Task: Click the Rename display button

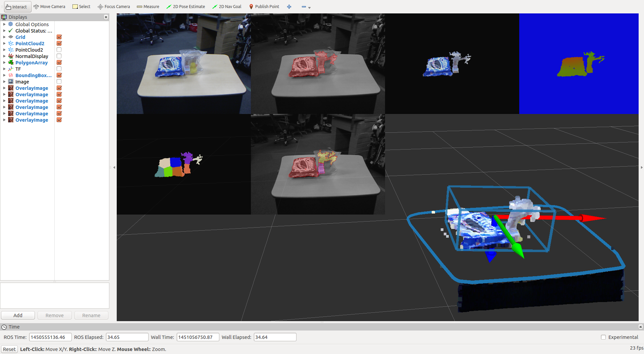Action: tap(91, 315)
